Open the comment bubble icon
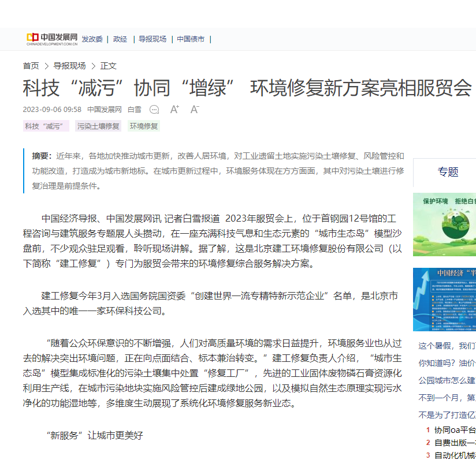 [x=154, y=110]
